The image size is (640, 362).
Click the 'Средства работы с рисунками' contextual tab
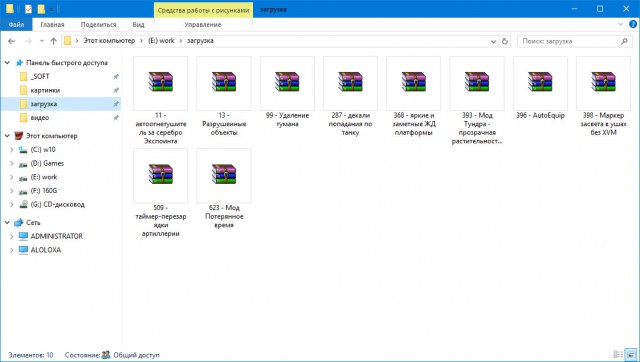click(203, 10)
